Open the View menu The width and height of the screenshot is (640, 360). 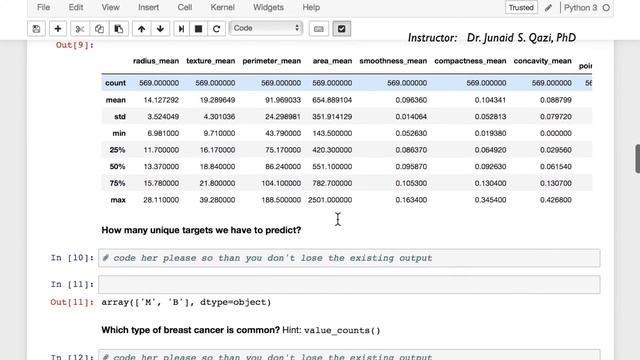pos(110,7)
